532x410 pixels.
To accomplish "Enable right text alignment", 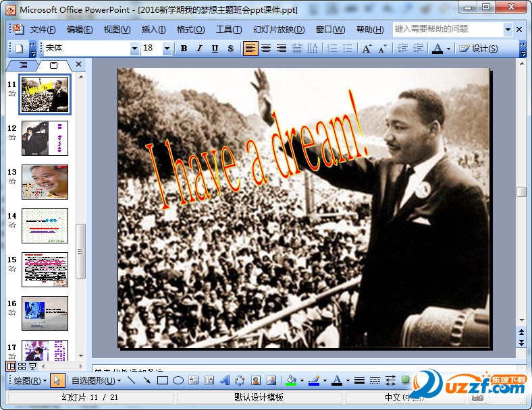I will click(282, 49).
